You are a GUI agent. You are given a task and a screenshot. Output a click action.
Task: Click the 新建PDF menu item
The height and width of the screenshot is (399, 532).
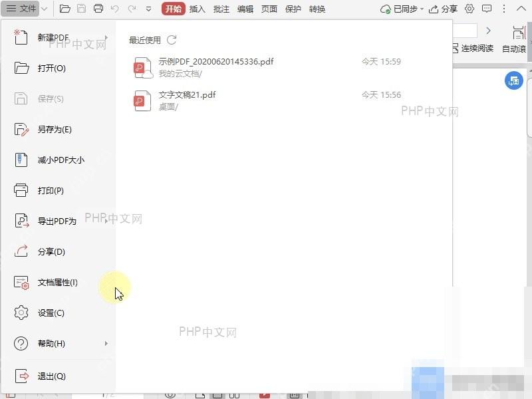coord(59,37)
